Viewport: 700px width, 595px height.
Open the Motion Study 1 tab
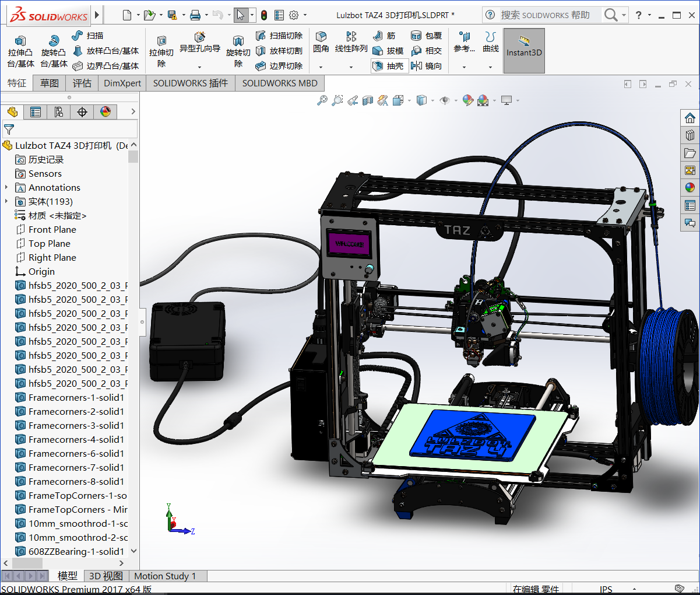click(x=167, y=576)
